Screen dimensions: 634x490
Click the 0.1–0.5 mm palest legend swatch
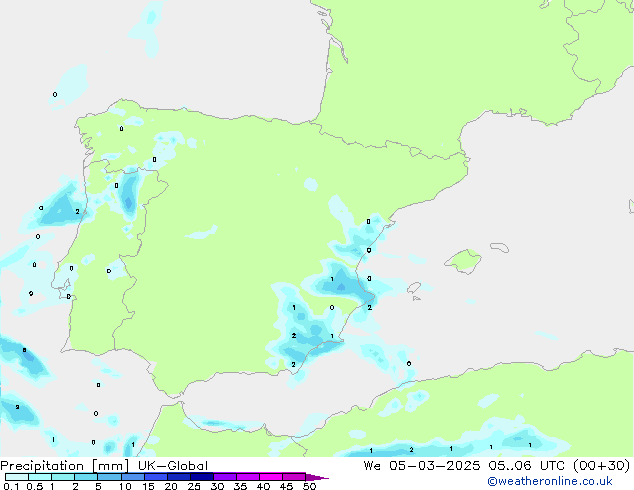(17, 477)
